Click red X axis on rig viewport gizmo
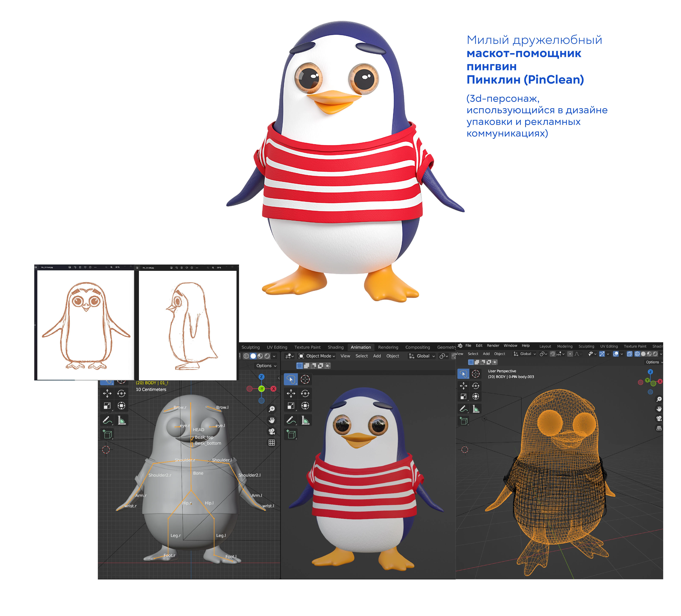Image resolution: width=681 pixels, height=616 pixels. [274, 389]
